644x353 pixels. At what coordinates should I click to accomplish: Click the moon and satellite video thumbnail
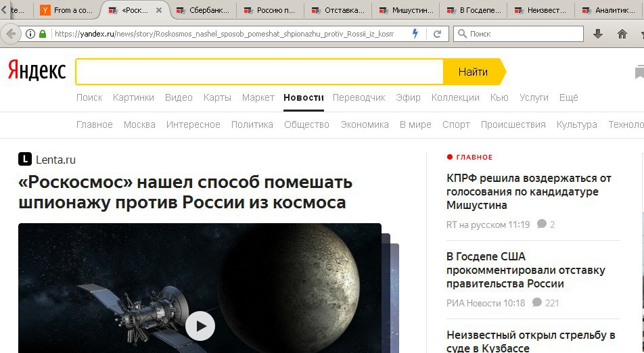pos(200,288)
